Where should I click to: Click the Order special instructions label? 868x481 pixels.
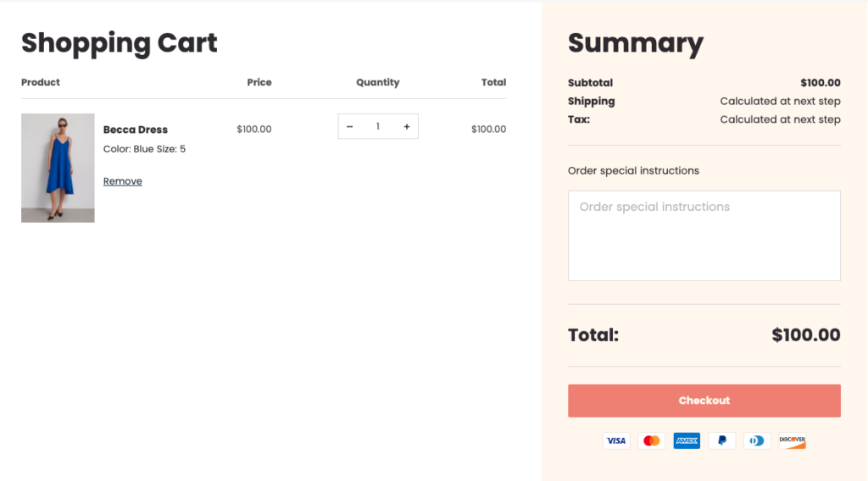[633, 171]
